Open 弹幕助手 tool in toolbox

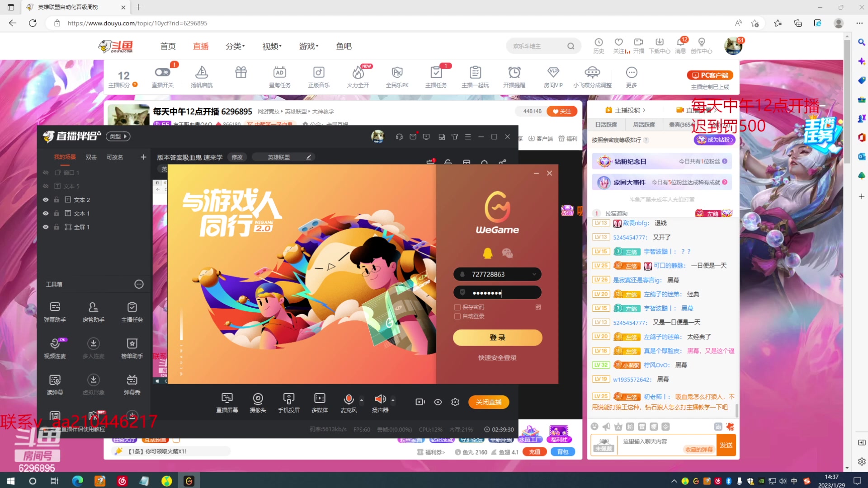coord(55,312)
